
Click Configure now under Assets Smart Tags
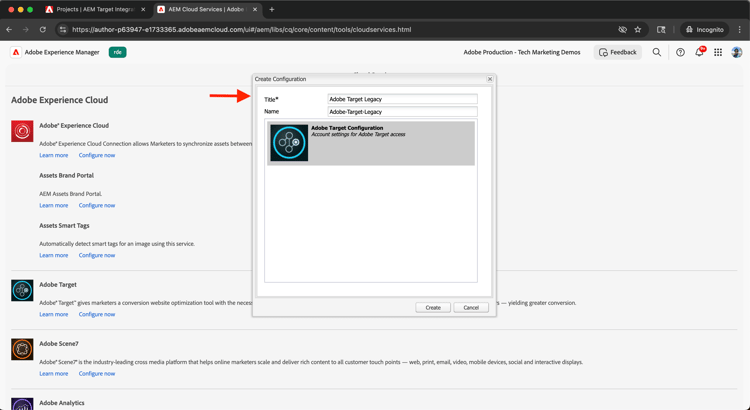point(97,255)
